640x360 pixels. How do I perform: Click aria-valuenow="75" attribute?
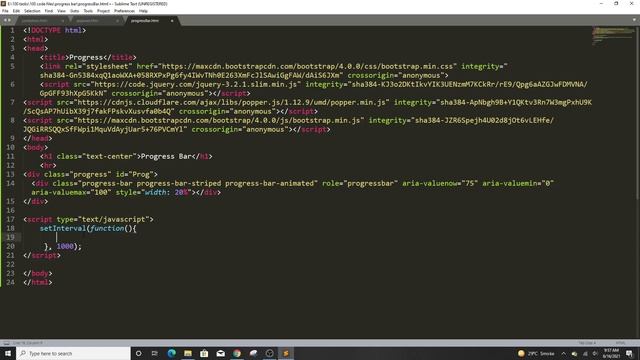click(x=440, y=183)
